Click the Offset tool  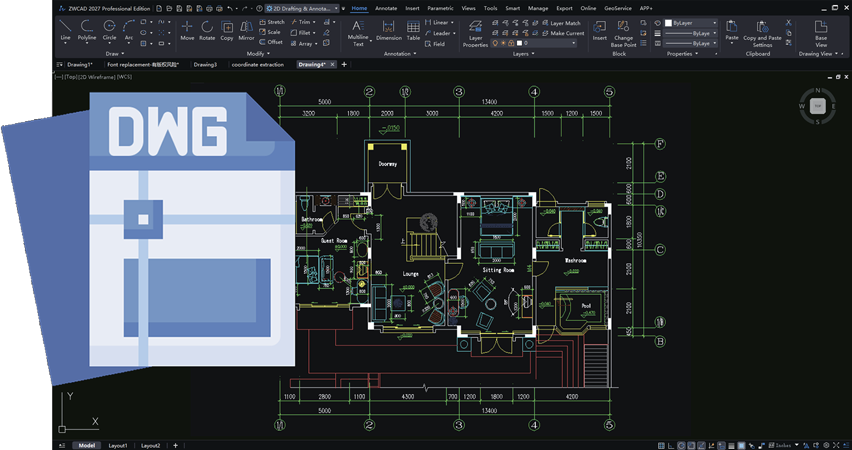270,42
